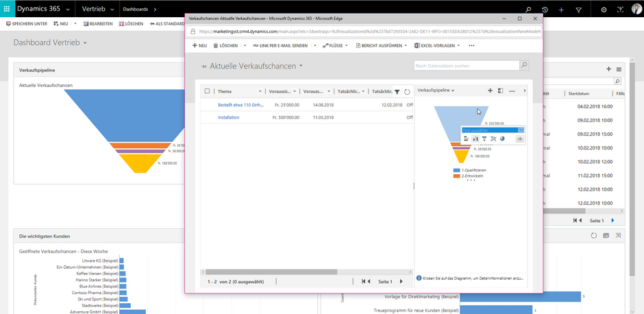Click grid view icon in dashboard activities panel
644x314 pixels.
click(x=619, y=69)
